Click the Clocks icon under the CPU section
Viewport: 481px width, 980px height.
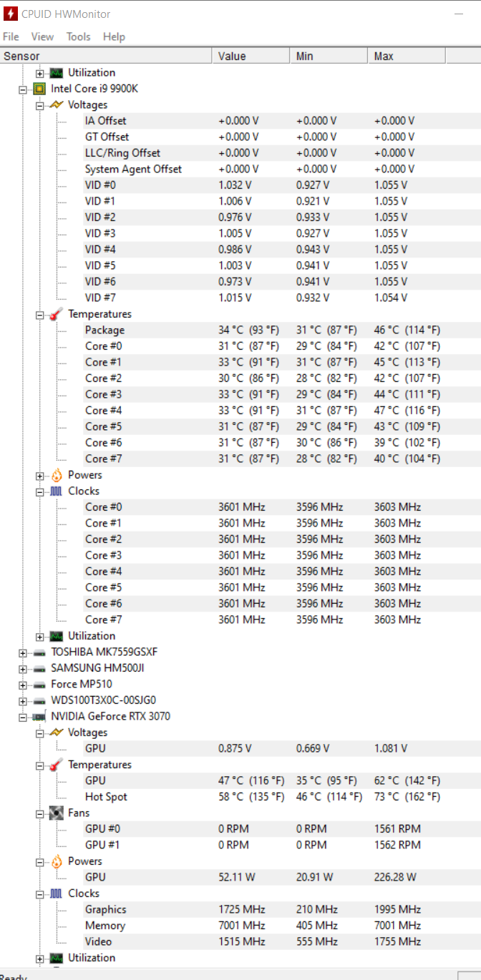pyautogui.click(x=56, y=491)
